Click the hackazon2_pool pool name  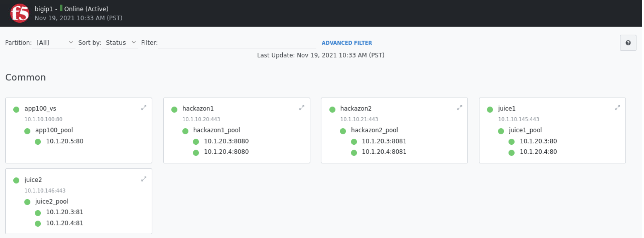374,130
